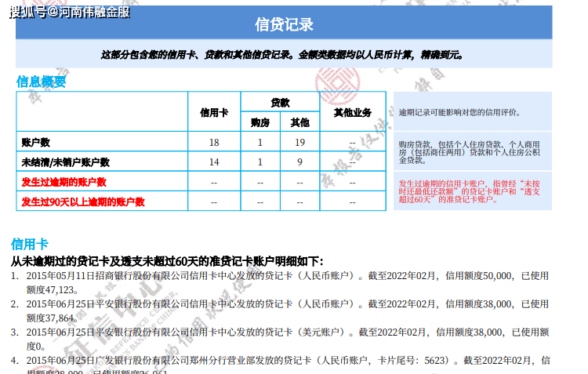Click the 信贷记录 blue header title
Image resolution: width=588 pixels, height=374 pixels.
284,24
